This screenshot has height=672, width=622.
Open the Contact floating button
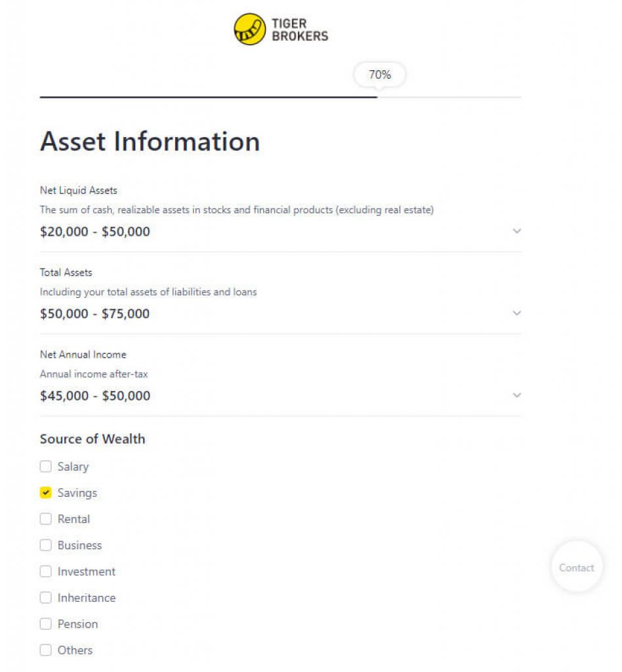tap(576, 568)
